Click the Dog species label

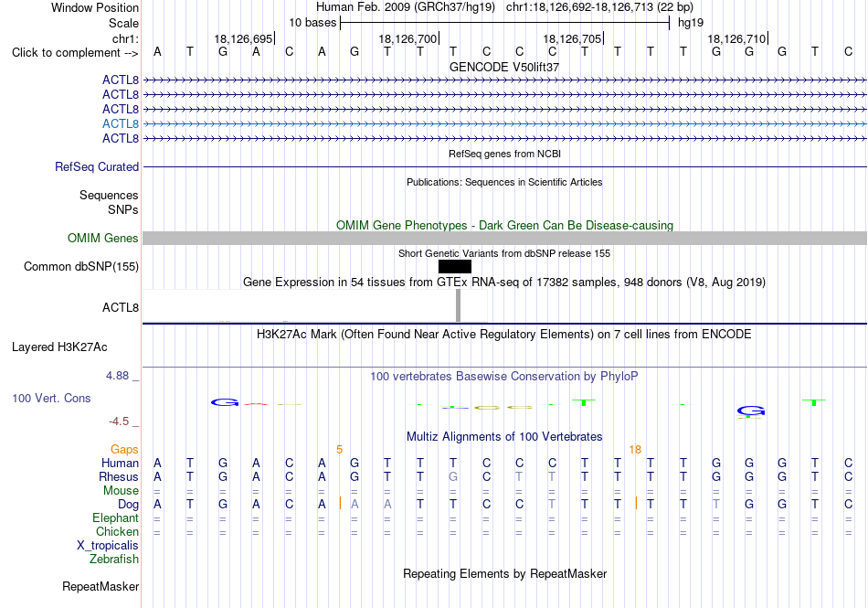(128, 505)
